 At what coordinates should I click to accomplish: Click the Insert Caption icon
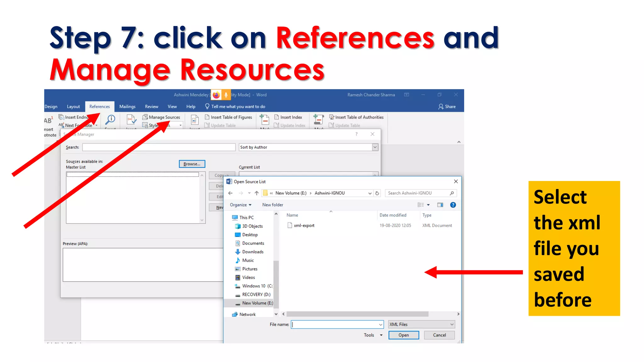tap(195, 121)
